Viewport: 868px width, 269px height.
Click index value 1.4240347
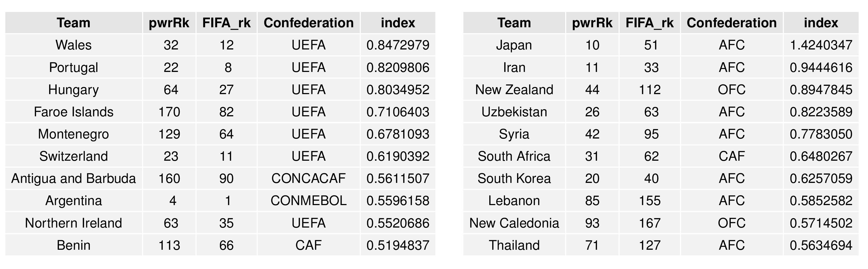pos(821,45)
